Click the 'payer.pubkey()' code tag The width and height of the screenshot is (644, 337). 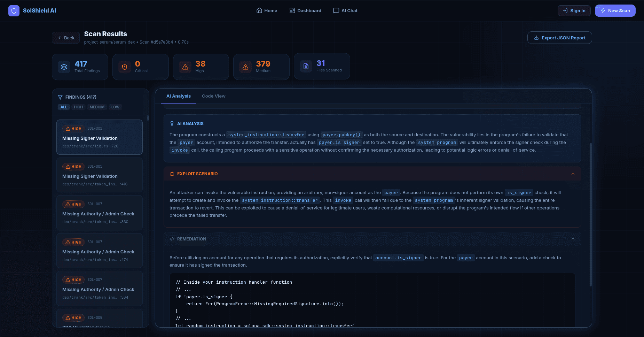(x=341, y=135)
